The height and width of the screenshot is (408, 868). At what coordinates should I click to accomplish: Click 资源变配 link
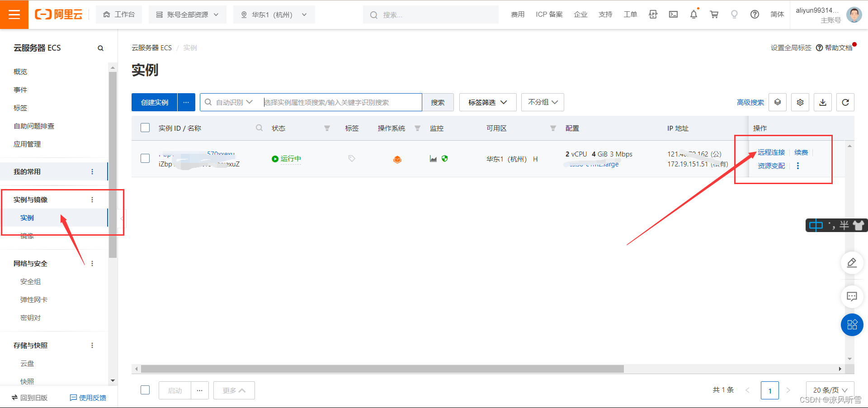pos(771,166)
